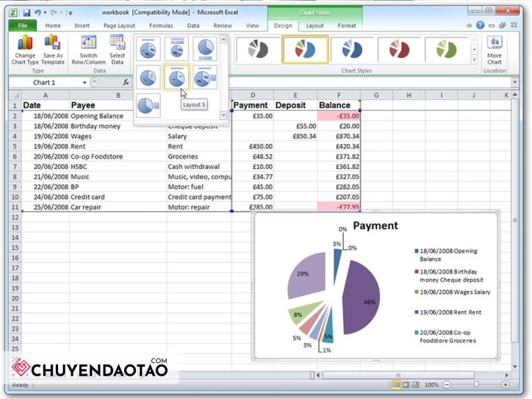Click the Insert Function fx icon
This screenshot has height=399, width=532.
(126, 82)
